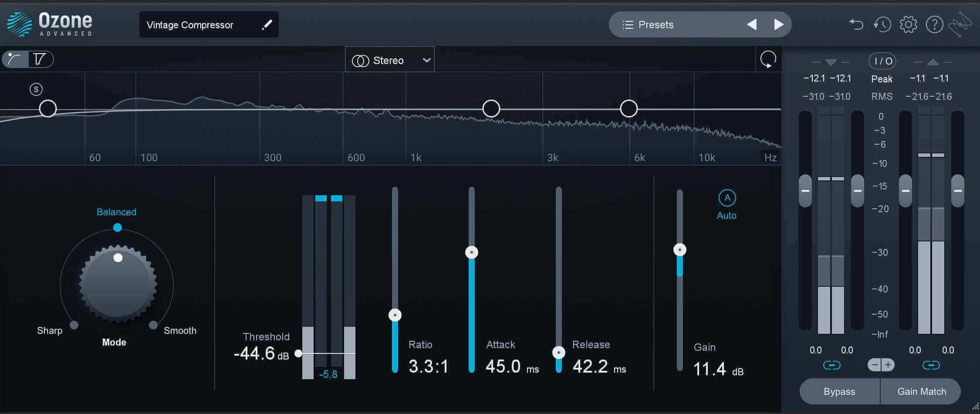Click the Mode knob
This screenshot has width=980, height=414.
point(118,284)
